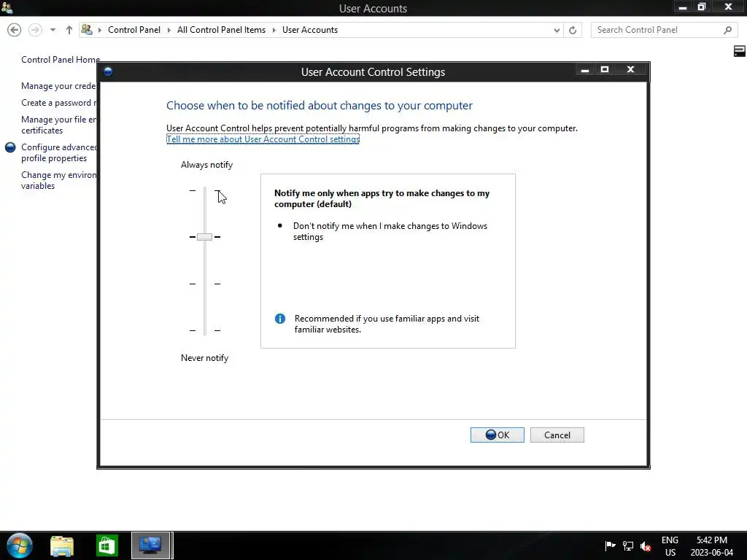Click shield icon beside Configure advanced profile
747x560 pixels.
(x=10, y=147)
